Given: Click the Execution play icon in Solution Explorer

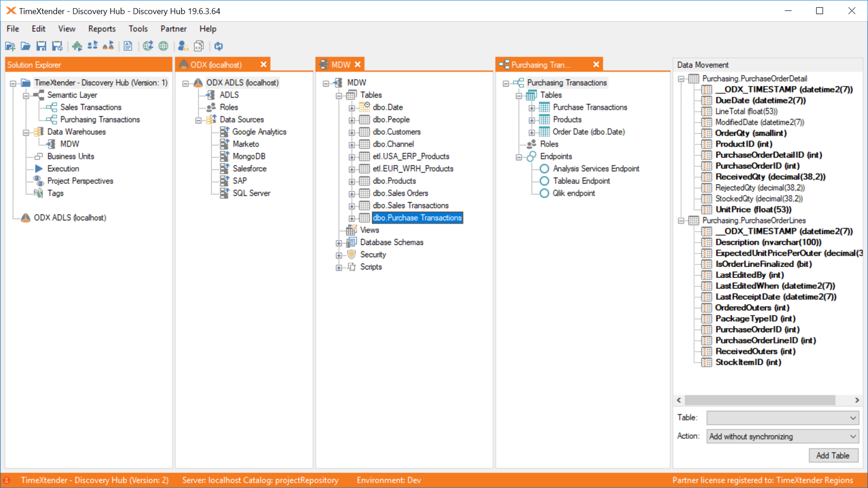Looking at the screenshot, I should [x=39, y=168].
